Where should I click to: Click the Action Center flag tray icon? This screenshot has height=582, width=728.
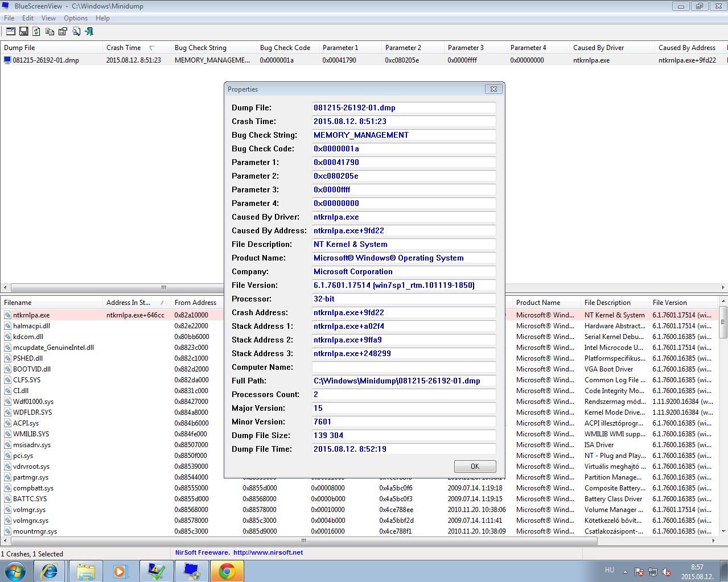639,572
